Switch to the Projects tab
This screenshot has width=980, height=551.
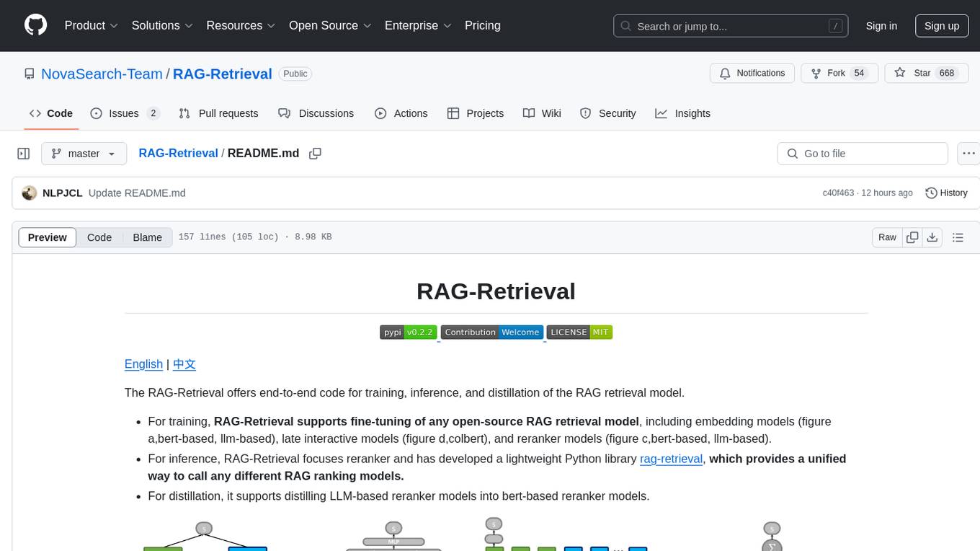476,113
